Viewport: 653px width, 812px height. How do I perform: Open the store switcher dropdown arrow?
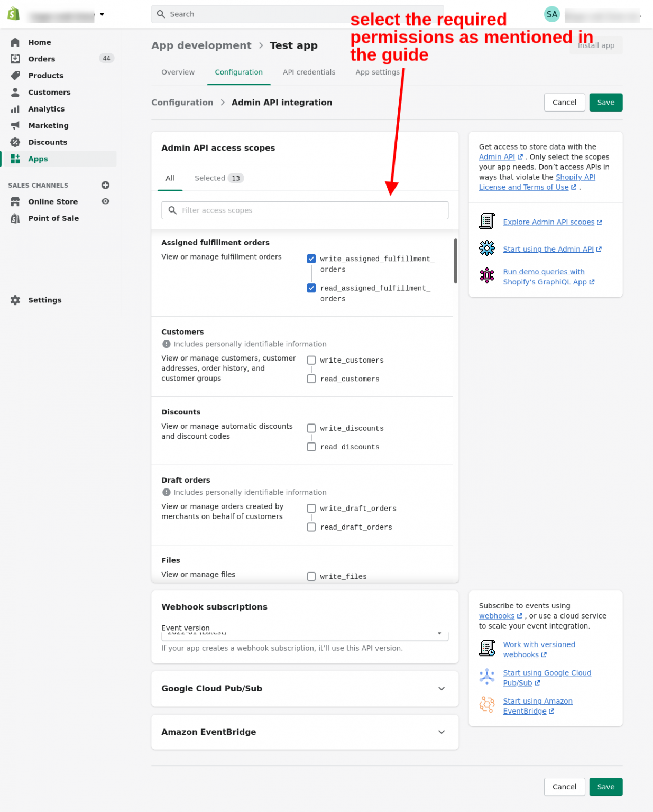[x=102, y=14]
